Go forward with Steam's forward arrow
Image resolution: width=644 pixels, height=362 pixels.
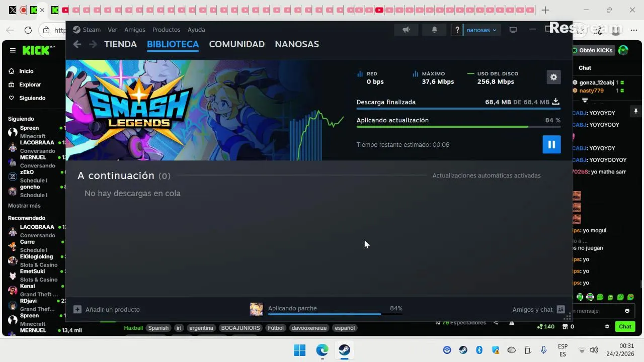(93, 44)
